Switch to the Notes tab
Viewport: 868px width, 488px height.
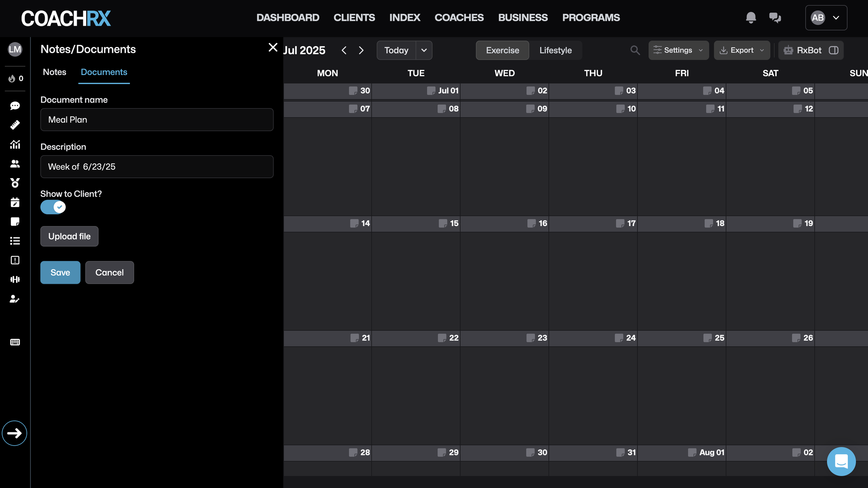pos(54,72)
